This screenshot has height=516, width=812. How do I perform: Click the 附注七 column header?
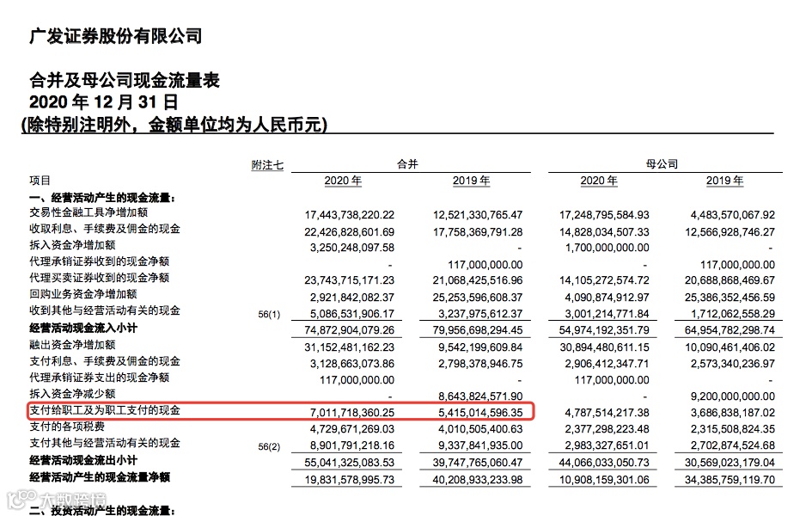[x=267, y=165]
